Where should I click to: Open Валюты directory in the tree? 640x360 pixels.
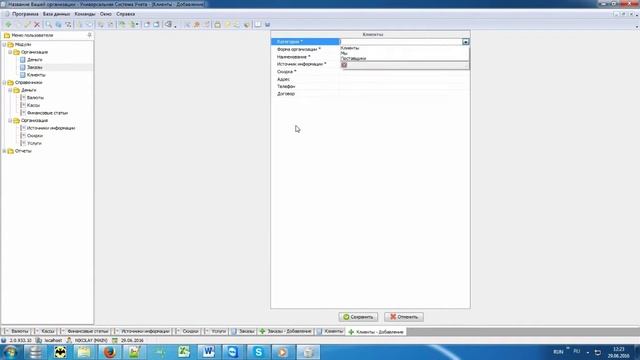coord(35,98)
